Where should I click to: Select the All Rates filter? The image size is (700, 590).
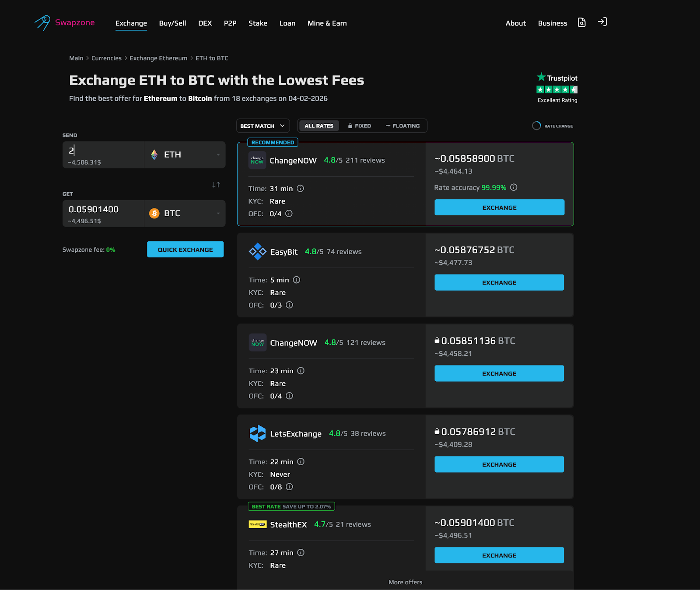319,126
